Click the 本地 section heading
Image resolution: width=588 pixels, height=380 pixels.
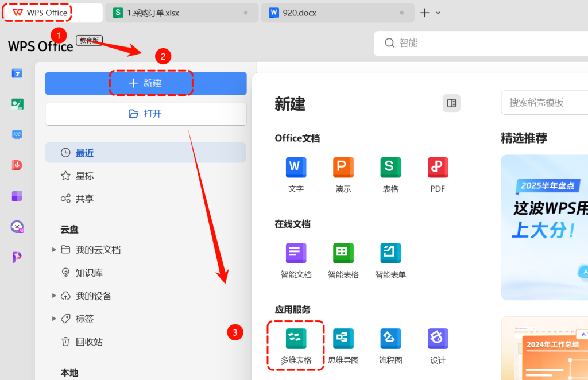tap(69, 373)
